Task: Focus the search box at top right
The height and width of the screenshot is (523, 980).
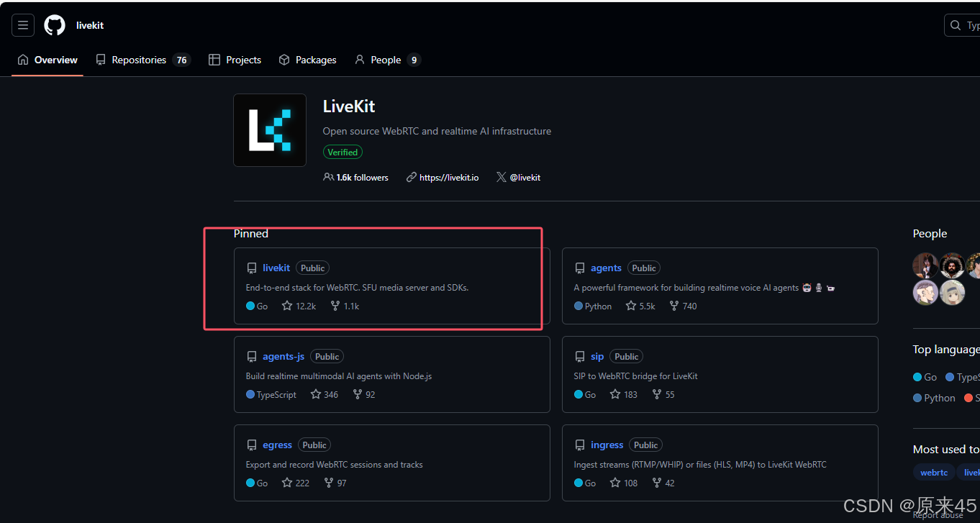Action: [x=962, y=25]
